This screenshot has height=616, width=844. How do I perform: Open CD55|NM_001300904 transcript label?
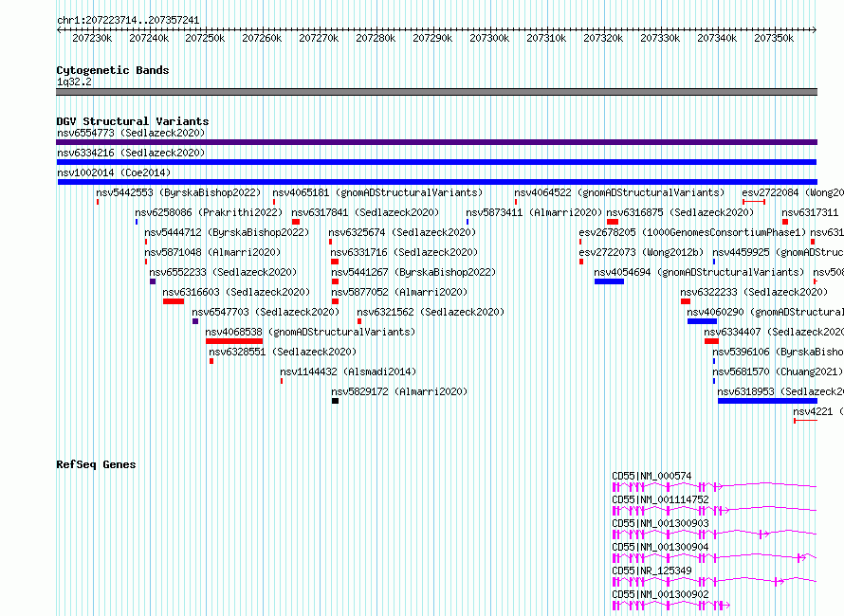tap(660, 547)
